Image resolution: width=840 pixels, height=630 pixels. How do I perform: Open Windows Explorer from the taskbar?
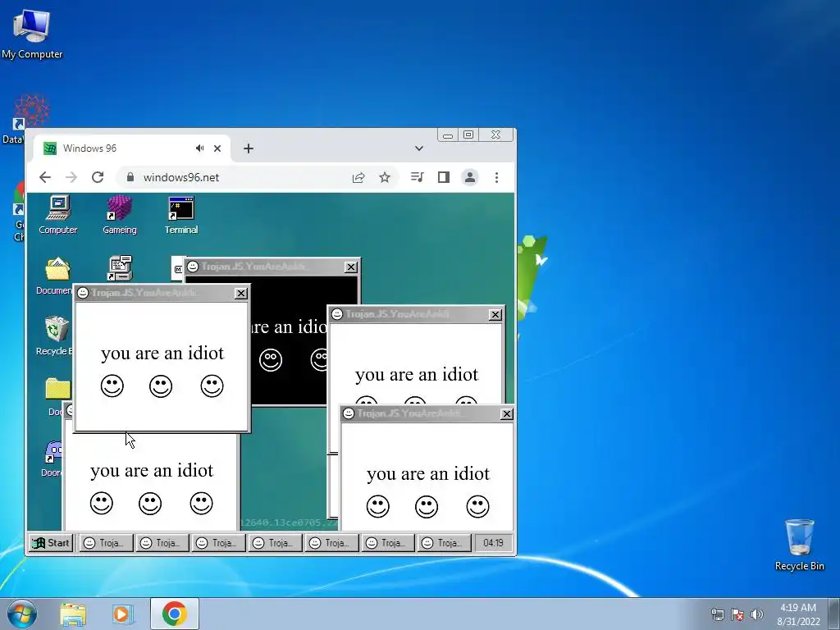pyautogui.click(x=73, y=614)
